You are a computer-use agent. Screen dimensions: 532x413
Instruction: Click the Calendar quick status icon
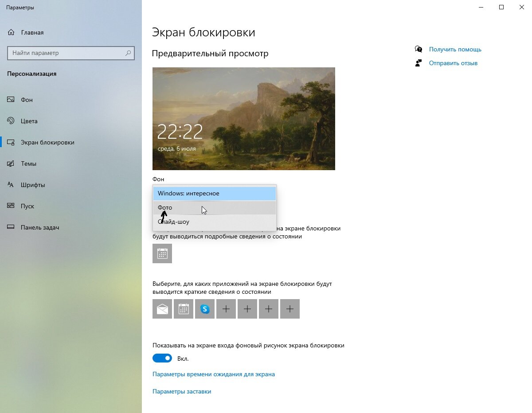[184, 309]
